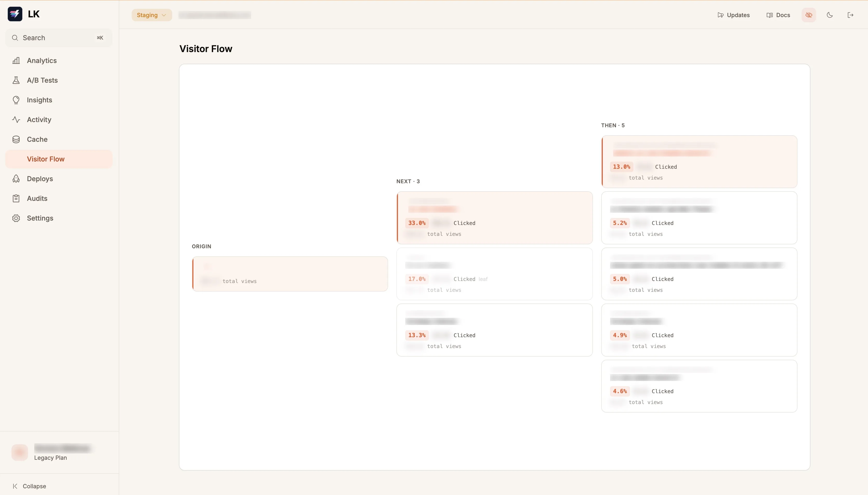868x495 pixels.
Task: Click the blurred project name in header
Action: (215, 15)
